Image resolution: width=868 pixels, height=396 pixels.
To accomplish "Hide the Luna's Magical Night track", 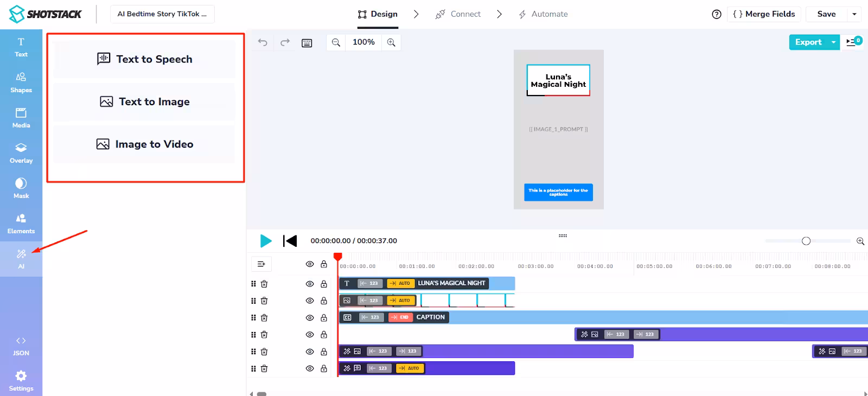I will pos(310,284).
